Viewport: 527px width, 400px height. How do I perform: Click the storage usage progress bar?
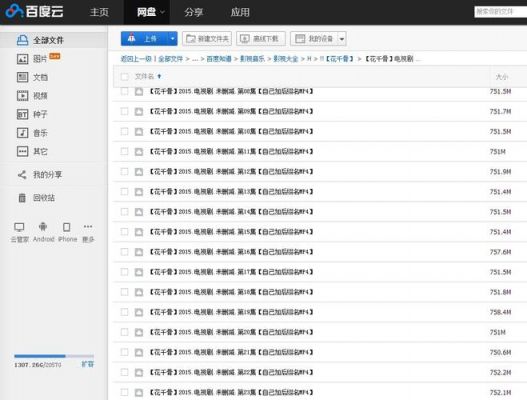(x=54, y=356)
